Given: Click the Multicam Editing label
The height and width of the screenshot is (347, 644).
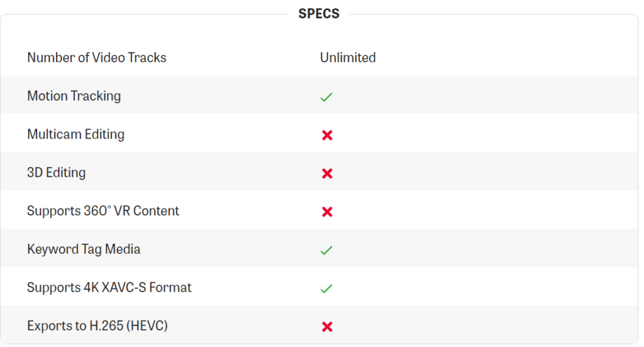Looking at the screenshot, I should 75,134.
